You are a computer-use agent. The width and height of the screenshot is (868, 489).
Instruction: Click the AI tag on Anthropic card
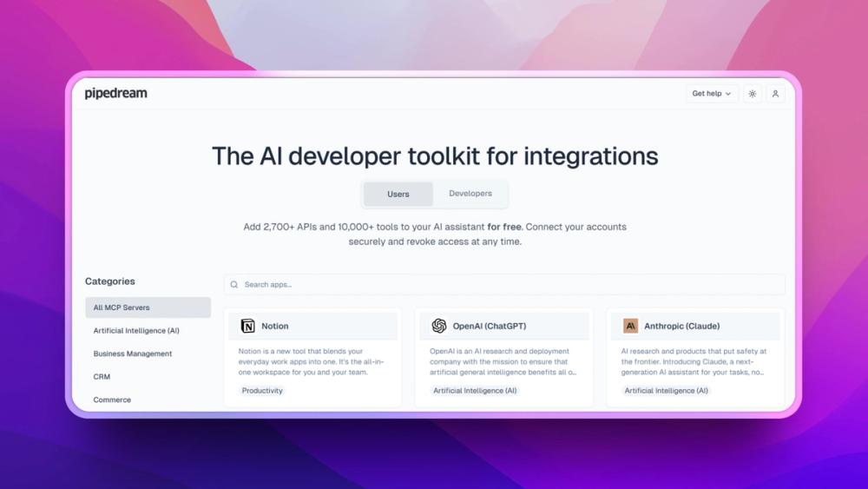click(666, 391)
